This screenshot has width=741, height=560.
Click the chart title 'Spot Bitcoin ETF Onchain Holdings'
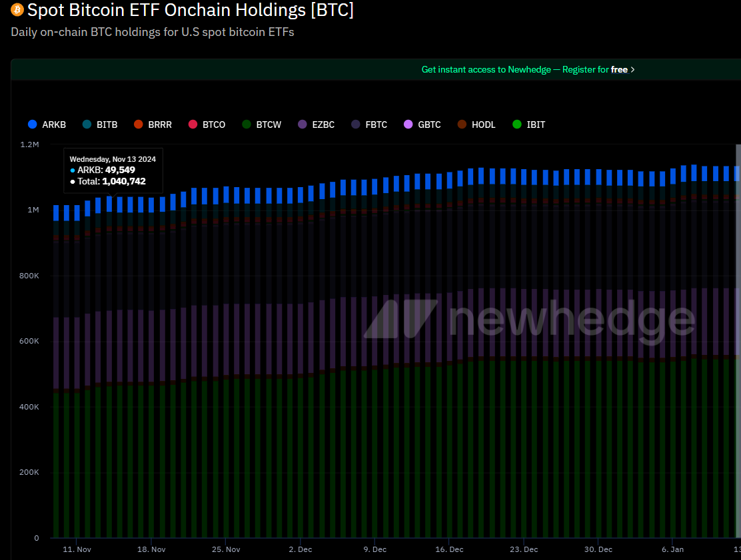[x=167, y=10]
